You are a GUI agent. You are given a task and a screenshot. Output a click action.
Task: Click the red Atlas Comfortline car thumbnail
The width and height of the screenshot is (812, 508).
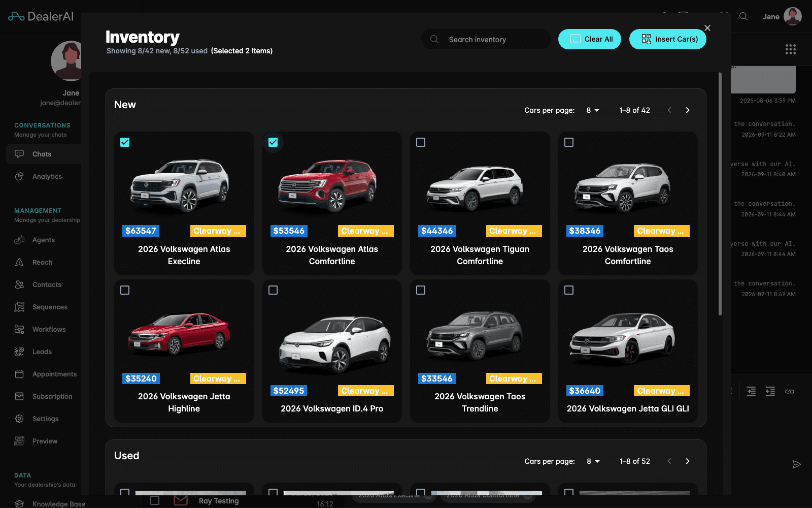(328, 185)
